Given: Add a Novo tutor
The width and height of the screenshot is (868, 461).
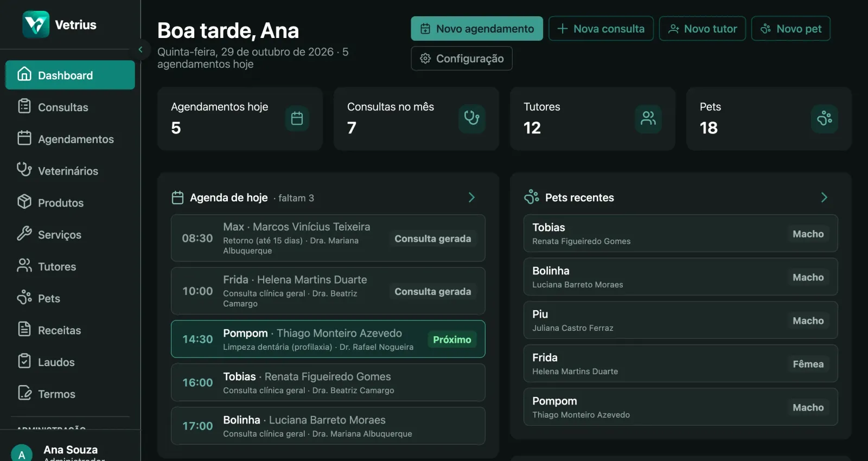Looking at the screenshot, I should 703,29.
